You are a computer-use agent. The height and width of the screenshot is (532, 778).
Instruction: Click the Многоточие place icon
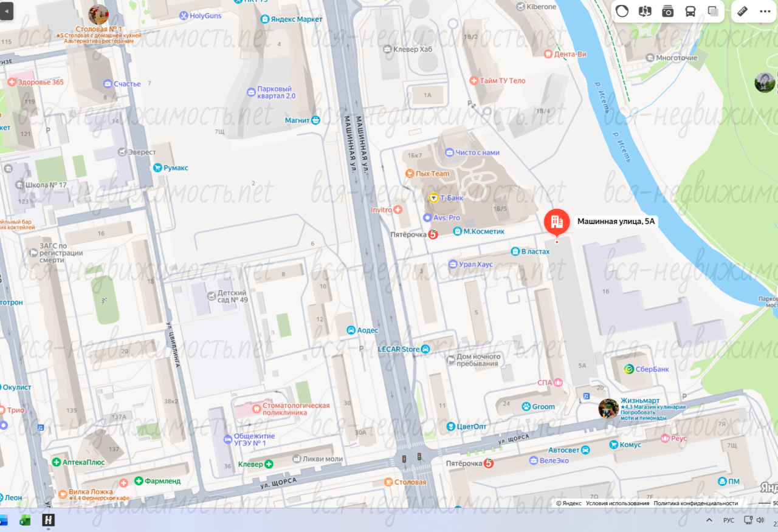tap(650, 58)
